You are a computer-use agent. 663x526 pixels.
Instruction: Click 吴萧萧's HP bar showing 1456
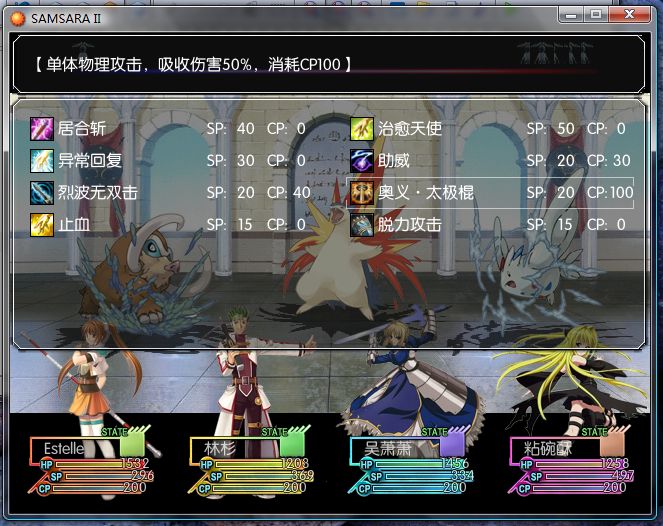(421, 464)
